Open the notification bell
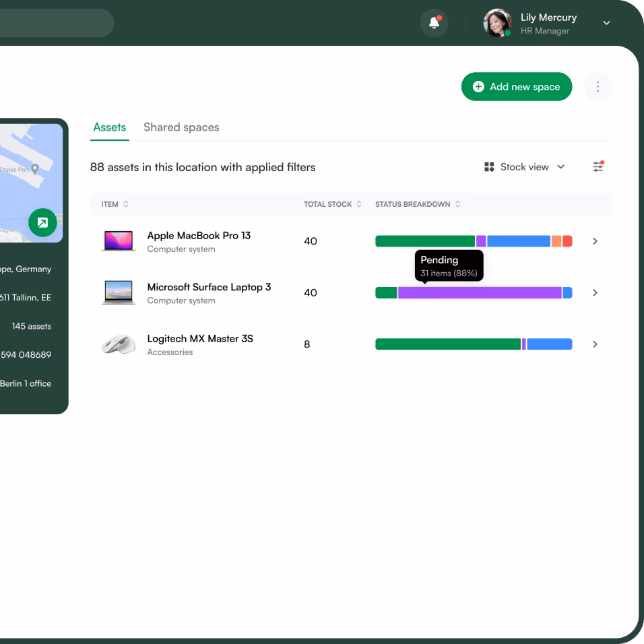This screenshot has height=644, width=644. 434,23
